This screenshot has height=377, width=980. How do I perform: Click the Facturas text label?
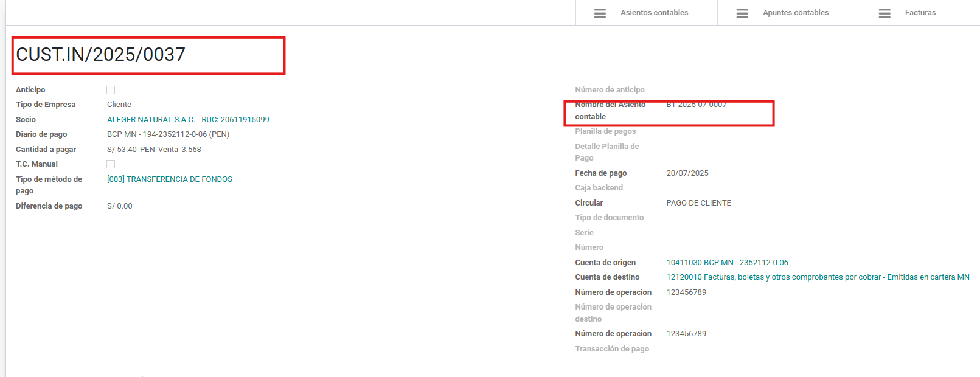pos(920,13)
